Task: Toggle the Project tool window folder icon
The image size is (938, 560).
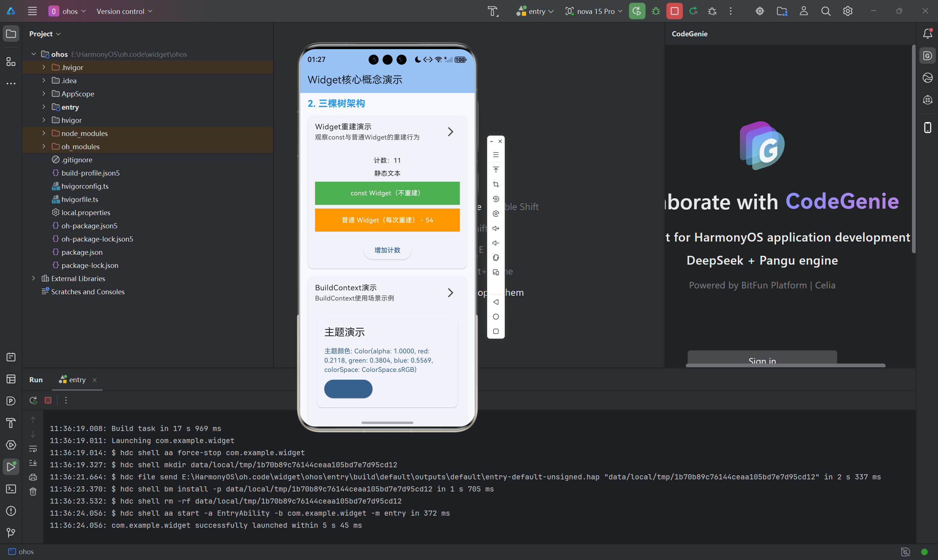Action: tap(11, 34)
